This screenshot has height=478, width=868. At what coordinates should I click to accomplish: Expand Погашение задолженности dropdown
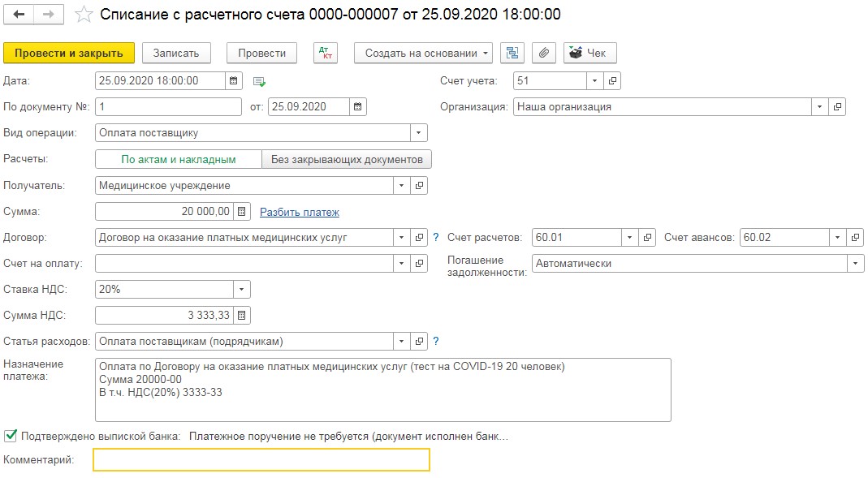pyautogui.click(x=856, y=263)
